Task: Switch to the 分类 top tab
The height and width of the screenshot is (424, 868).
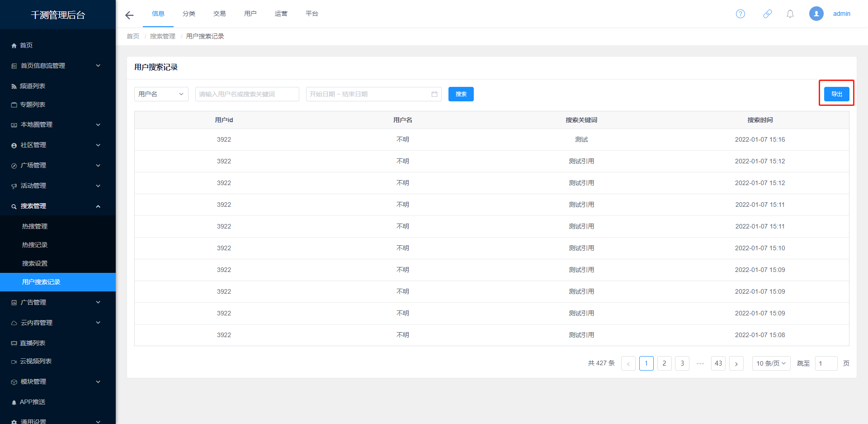Action: (189, 14)
